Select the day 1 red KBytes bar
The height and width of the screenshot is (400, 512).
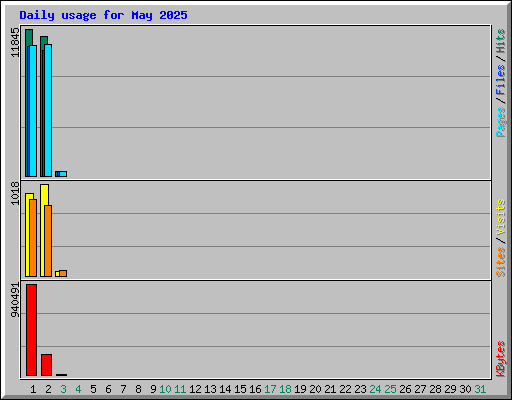point(32,330)
